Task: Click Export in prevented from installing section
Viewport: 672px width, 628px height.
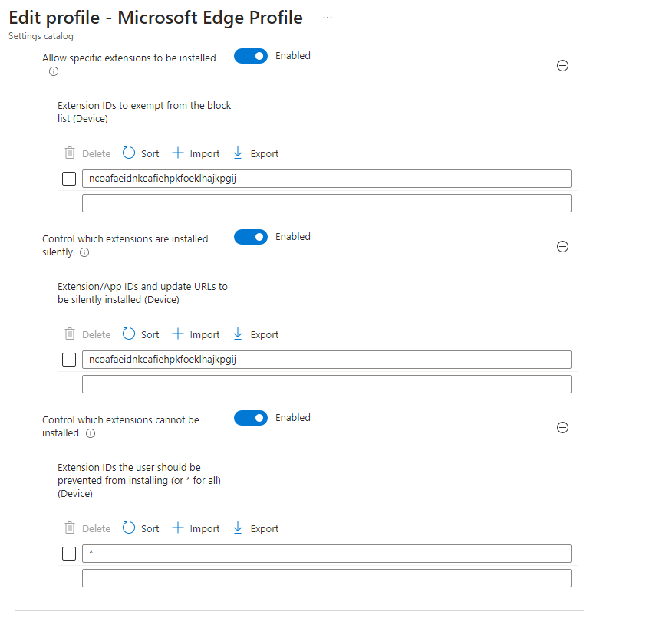Action: [255, 528]
